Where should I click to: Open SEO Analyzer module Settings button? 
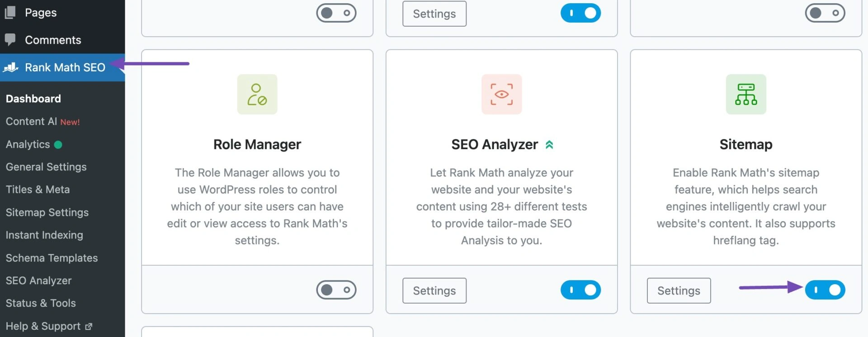tap(434, 290)
